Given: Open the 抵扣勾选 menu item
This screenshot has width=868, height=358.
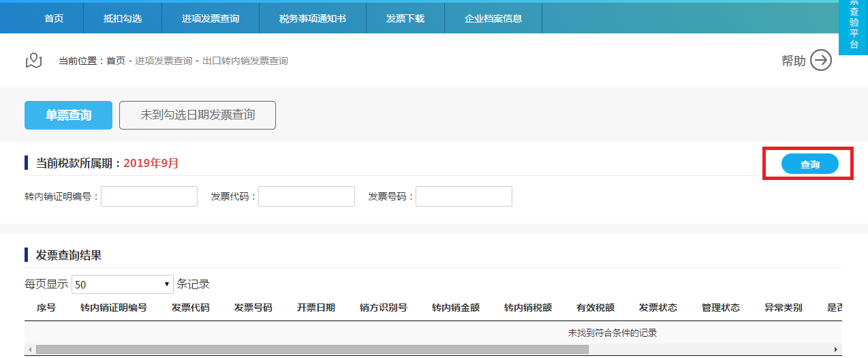Looking at the screenshot, I should click(x=123, y=18).
